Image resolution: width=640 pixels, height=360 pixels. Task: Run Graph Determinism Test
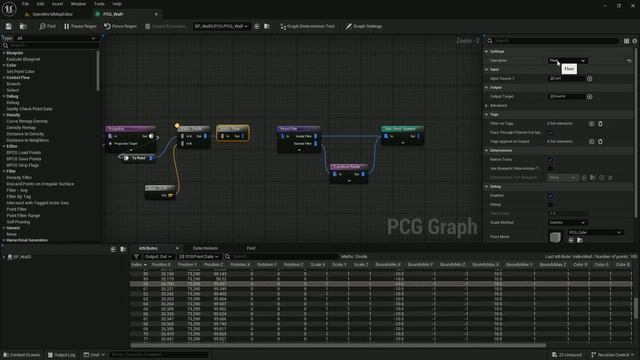click(307, 26)
